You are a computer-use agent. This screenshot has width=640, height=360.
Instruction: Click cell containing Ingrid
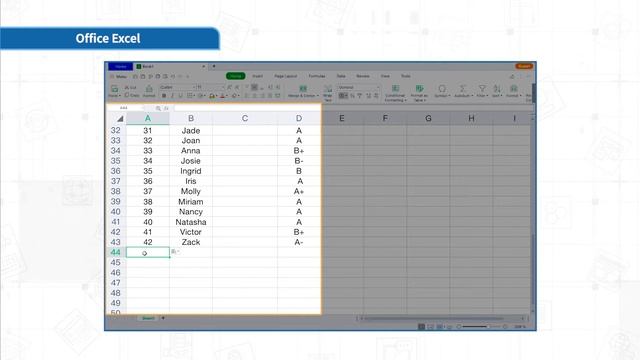[191, 171]
